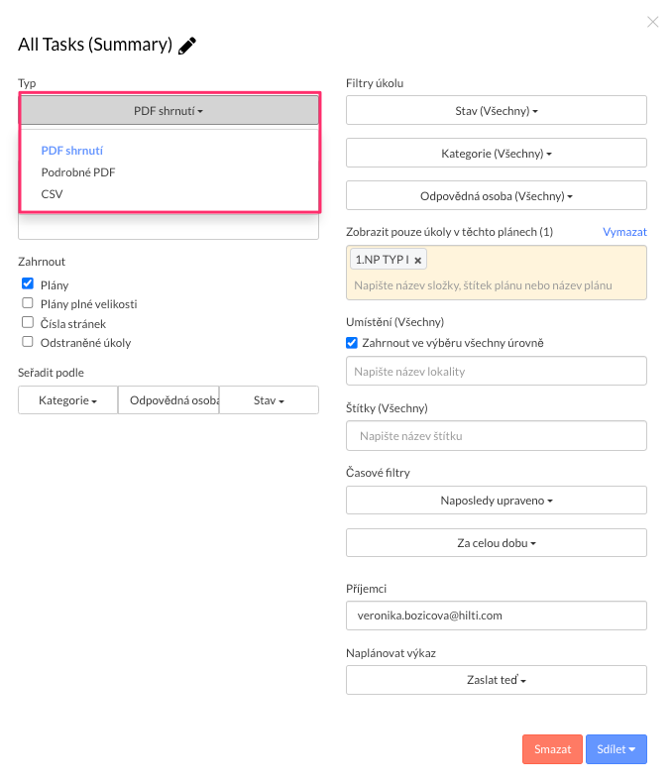
Task: Enable the Čísla stránek checkbox
Action: point(28,323)
